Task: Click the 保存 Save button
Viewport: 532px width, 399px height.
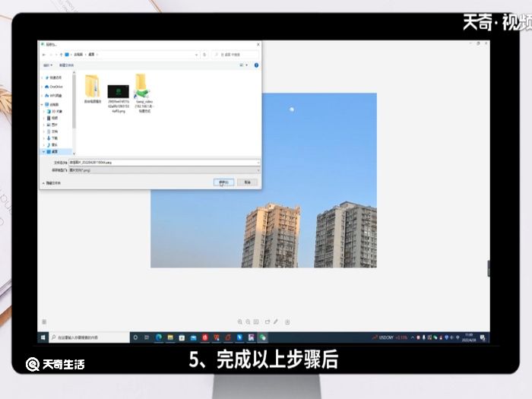Action: [223, 182]
